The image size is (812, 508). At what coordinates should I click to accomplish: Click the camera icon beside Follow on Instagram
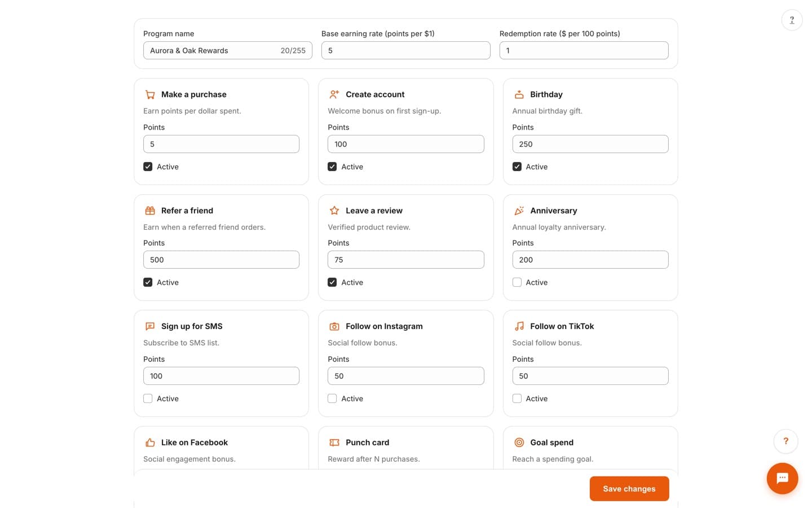coord(334,326)
